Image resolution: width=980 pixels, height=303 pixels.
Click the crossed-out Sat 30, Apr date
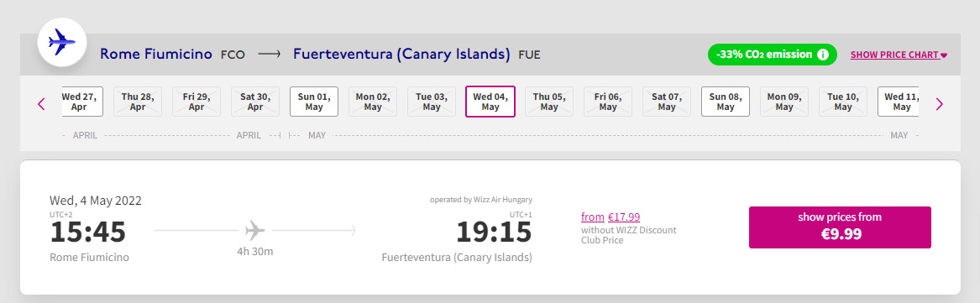[255, 102]
